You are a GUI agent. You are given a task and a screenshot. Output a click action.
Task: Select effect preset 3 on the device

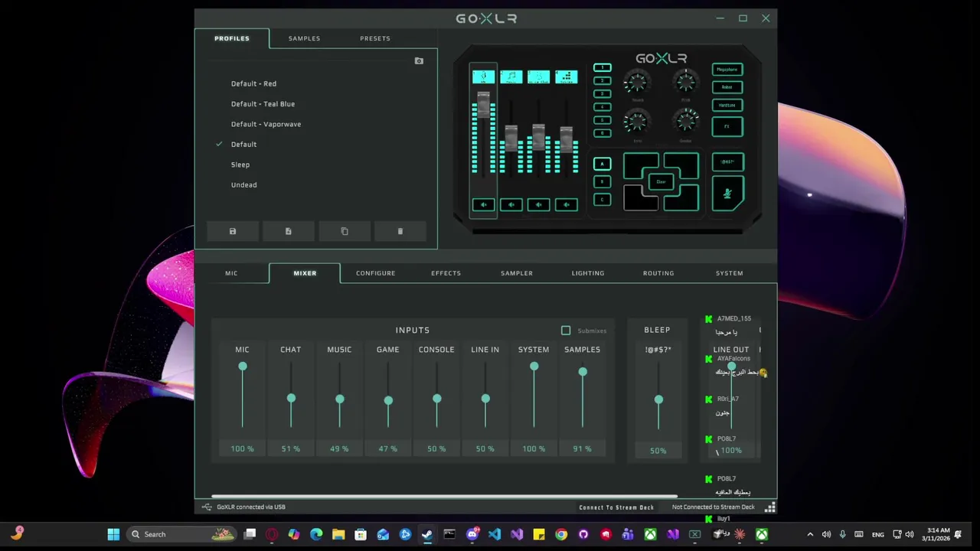[x=603, y=93]
